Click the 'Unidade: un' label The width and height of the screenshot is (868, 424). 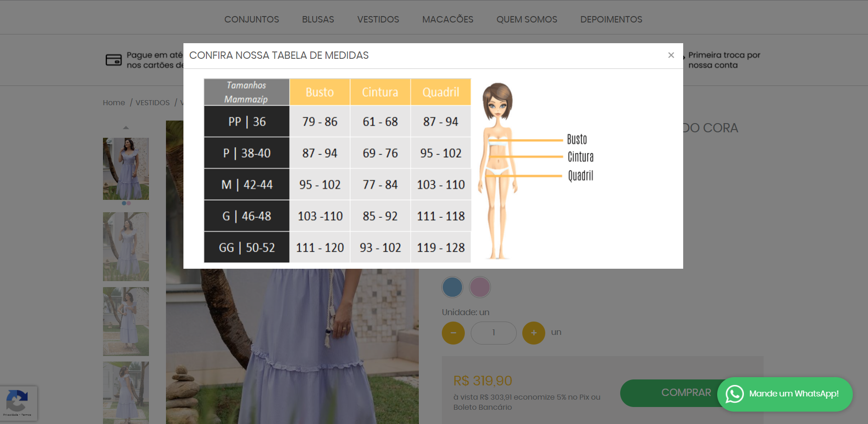click(466, 312)
